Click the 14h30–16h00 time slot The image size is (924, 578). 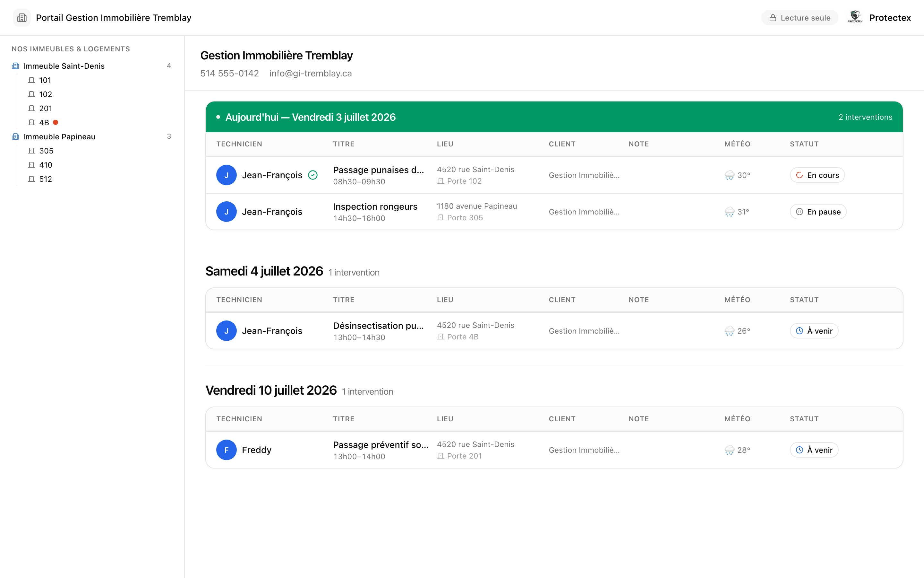[x=359, y=218]
